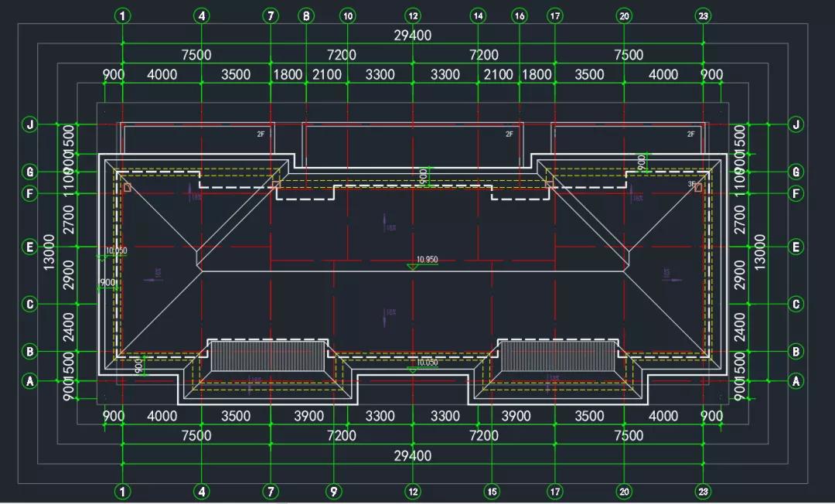Click left-side axis bubble G
The height and width of the screenshot is (504, 835).
pos(30,172)
